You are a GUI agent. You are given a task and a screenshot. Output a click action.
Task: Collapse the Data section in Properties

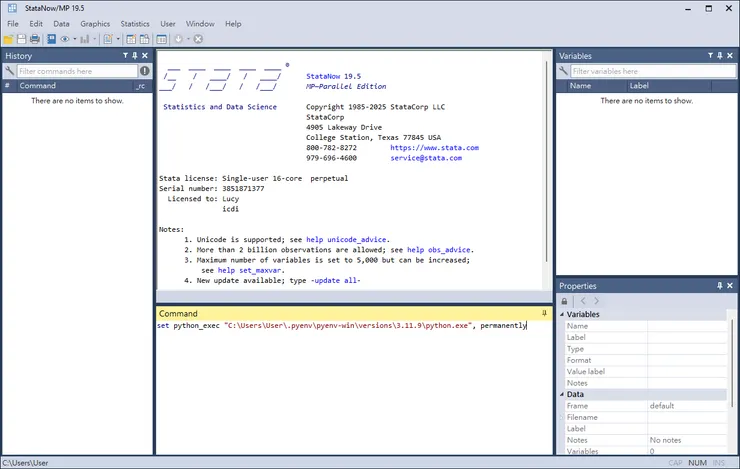coord(562,394)
